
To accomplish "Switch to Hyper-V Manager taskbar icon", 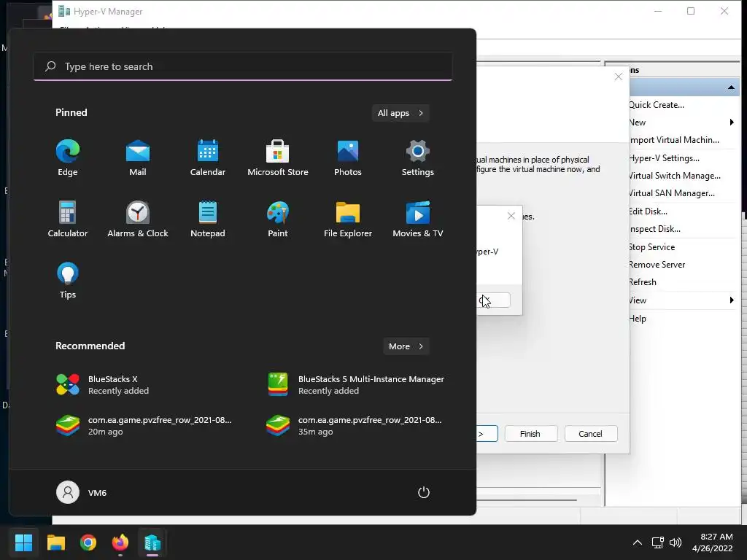I will point(152,542).
